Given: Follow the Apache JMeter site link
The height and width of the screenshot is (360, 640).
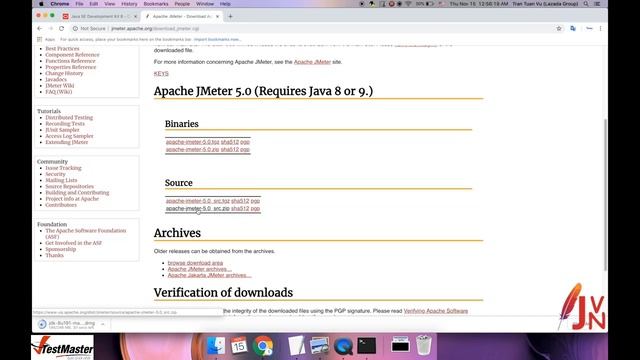Looking at the screenshot, I should click(x=312, y=62).
